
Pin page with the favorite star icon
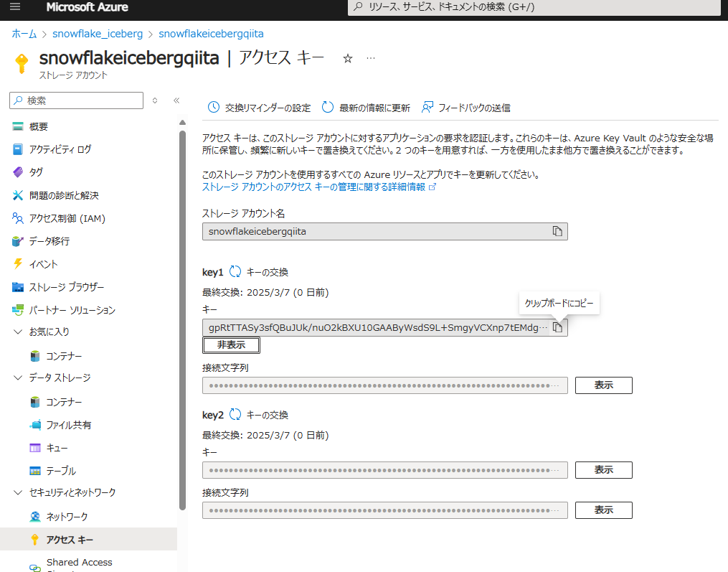[x=348, y=59]
